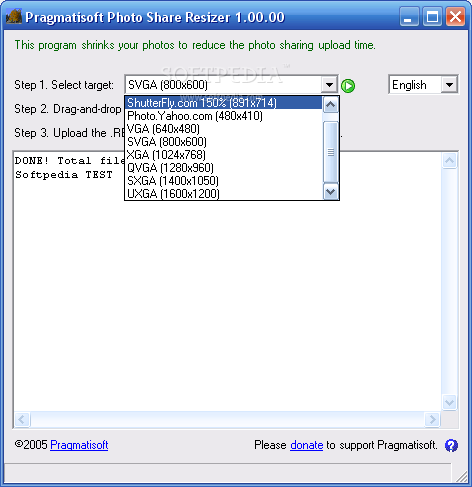Follow the donate link
Viewport: 472px width, 487px height.
[x=306, y=445]
